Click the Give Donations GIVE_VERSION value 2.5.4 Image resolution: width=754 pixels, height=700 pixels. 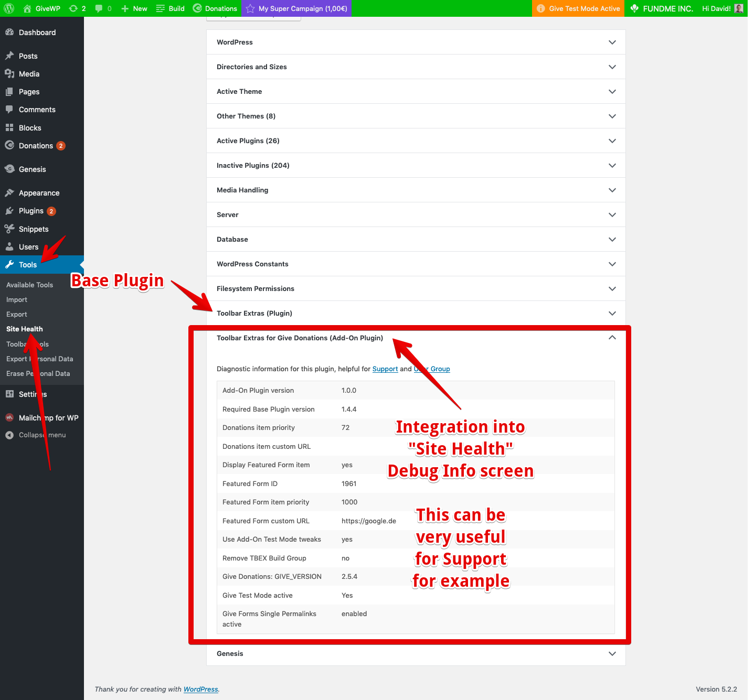pyautogui.click(x=349, y=576)
